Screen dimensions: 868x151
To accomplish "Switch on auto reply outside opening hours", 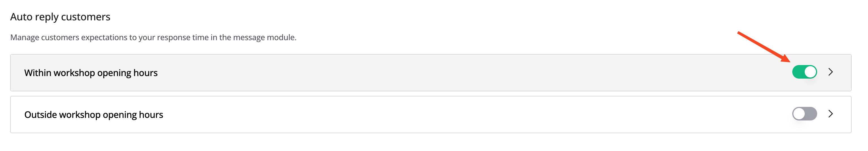I will tap(804, 114).
